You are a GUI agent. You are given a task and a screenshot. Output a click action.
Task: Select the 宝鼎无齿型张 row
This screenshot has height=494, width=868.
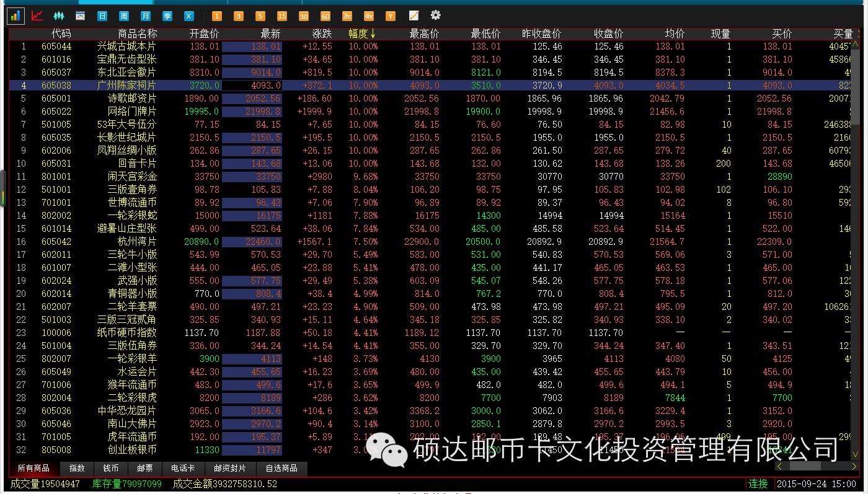(x=431, y=60)
